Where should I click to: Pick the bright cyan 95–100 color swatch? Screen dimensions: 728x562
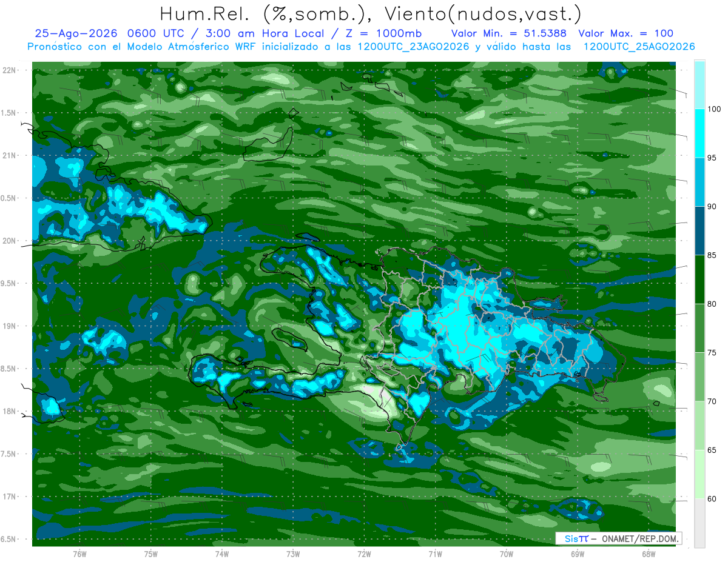coord(699,133)
